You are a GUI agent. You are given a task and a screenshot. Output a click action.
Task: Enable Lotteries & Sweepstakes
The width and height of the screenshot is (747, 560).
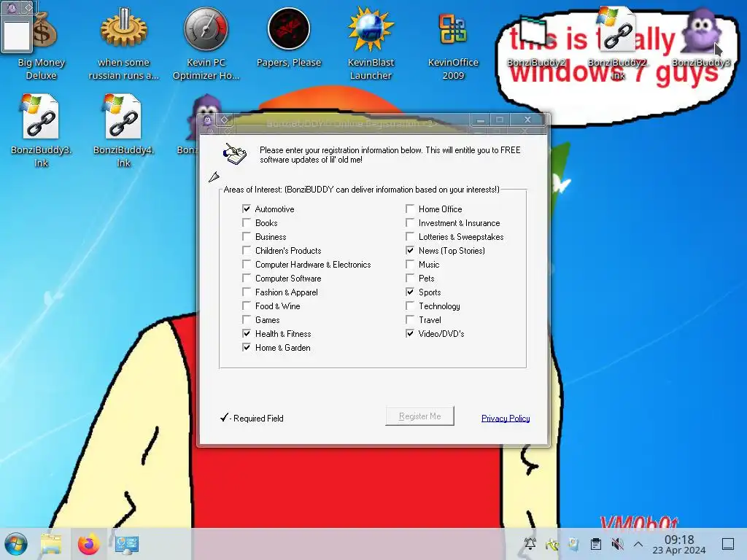tap(410, 236)
